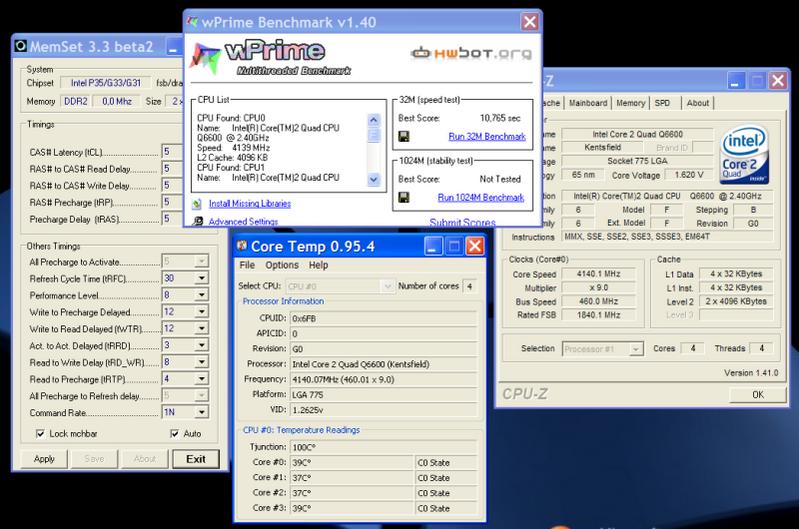Click the Core Temp title bar icon
Screen dimensions: 799x529
point(242,246)
